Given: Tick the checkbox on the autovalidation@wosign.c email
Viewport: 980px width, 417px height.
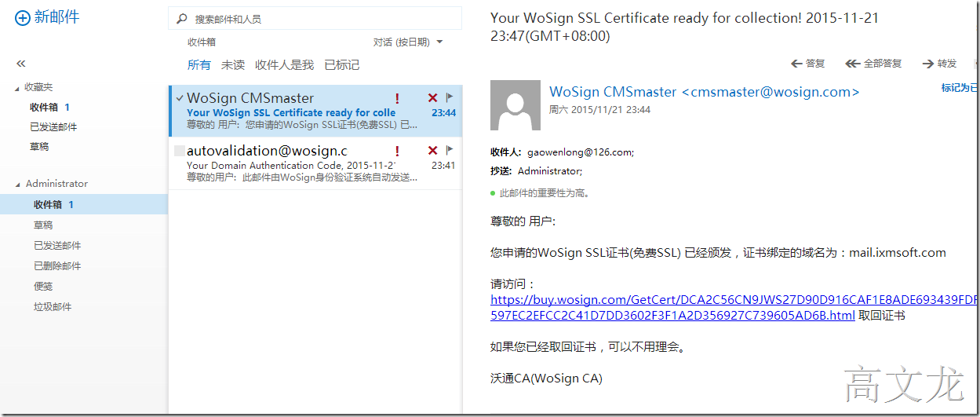Looking at the screenshot, I should click(x=180, y=150).
